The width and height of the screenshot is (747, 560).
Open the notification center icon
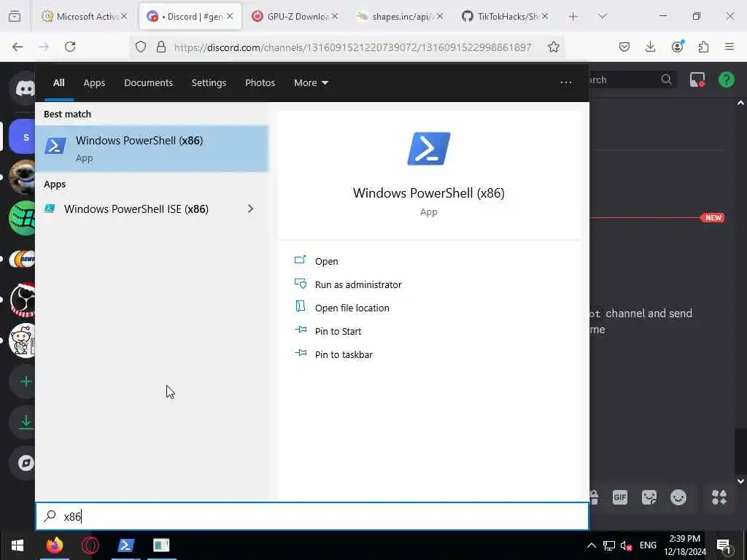[724, 545]
